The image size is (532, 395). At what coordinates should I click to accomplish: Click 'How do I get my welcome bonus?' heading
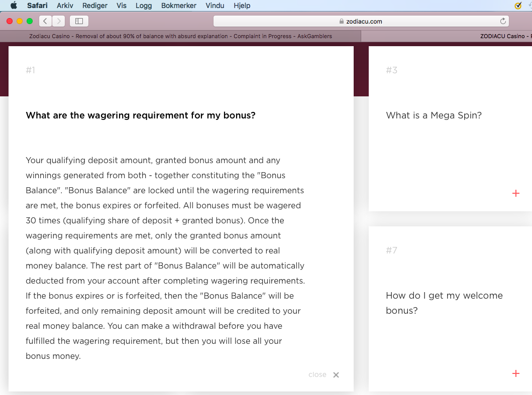tap(444, 303)
